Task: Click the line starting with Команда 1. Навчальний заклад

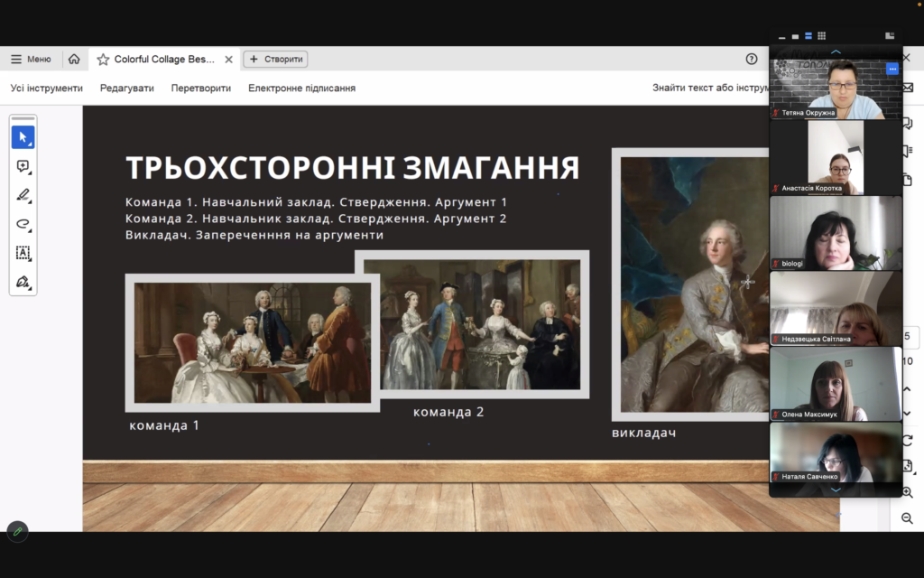Action: pyautogui.click(x=316, y=202)
